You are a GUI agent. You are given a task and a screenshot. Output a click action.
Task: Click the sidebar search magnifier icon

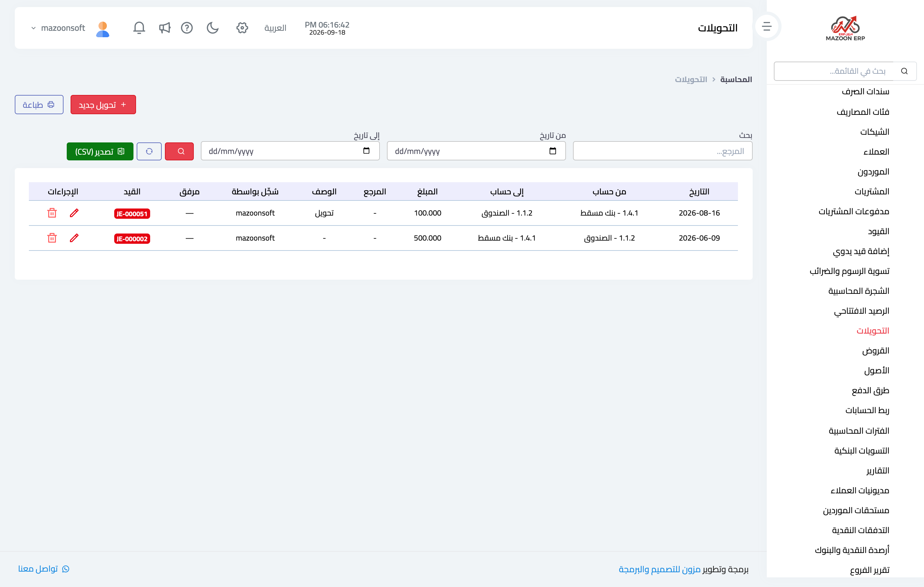click(904, 71)
